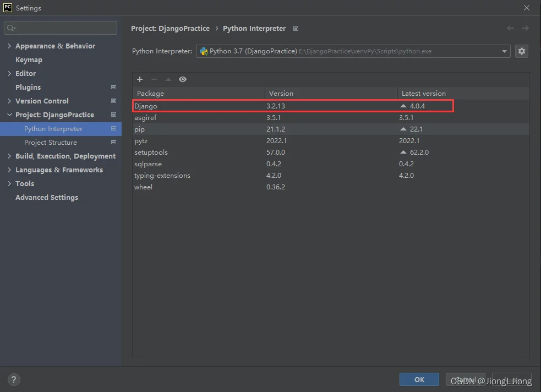Viewport: 541px width, 392px height.
Task: Expand the Editor section
Action: [9, 74]
